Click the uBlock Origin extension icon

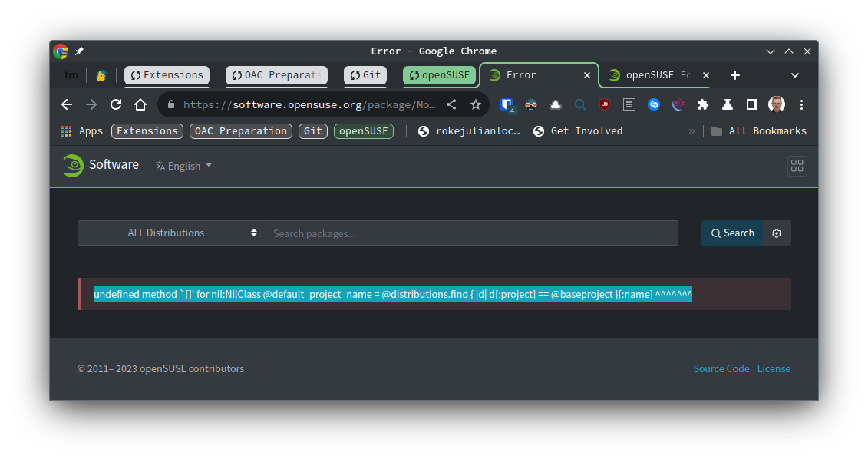pyautogui.click(x=605, y=104)
